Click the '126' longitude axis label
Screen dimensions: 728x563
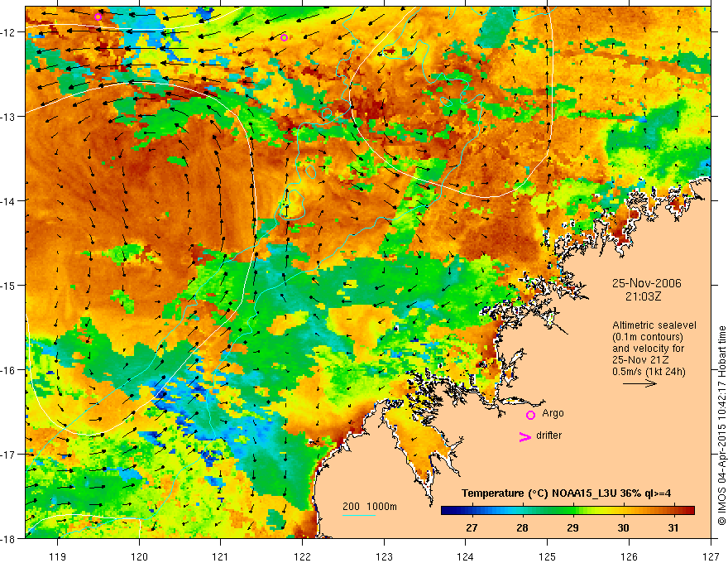tap(629, 556)
